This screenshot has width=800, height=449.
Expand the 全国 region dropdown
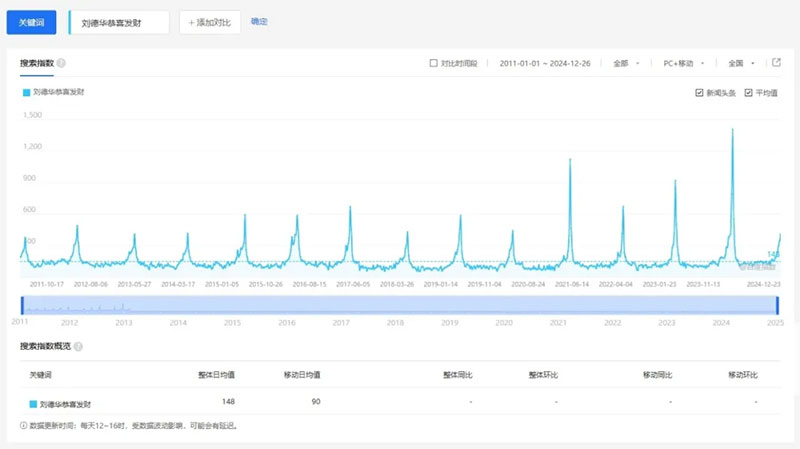point(741,63)
